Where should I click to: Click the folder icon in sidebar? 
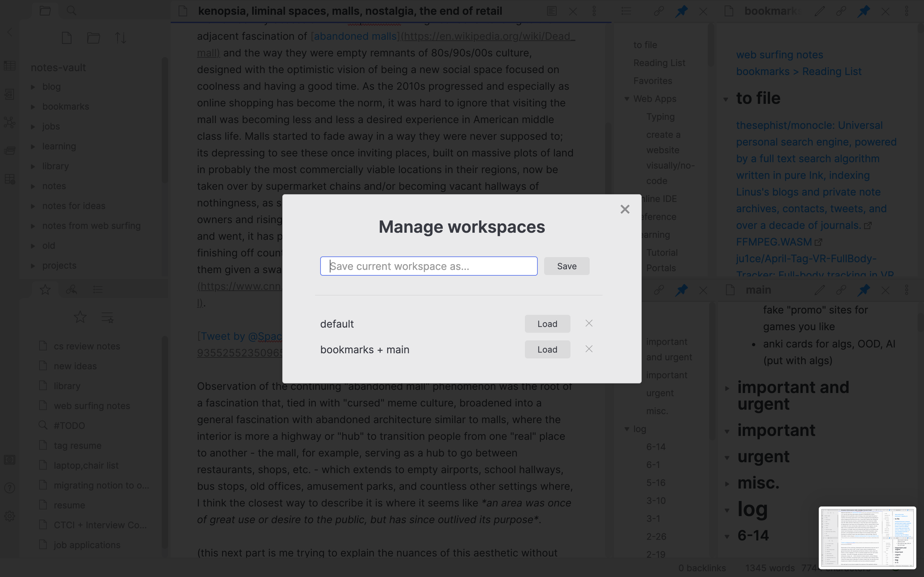pos(94,38)
